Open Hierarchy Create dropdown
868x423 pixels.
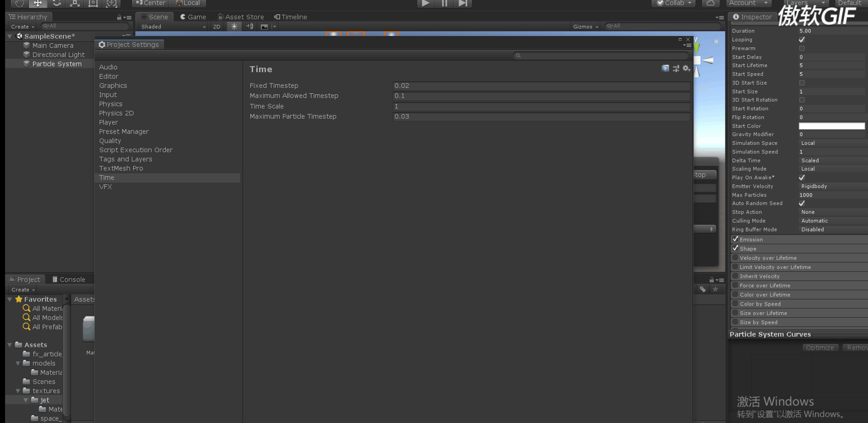coord(23,27)
